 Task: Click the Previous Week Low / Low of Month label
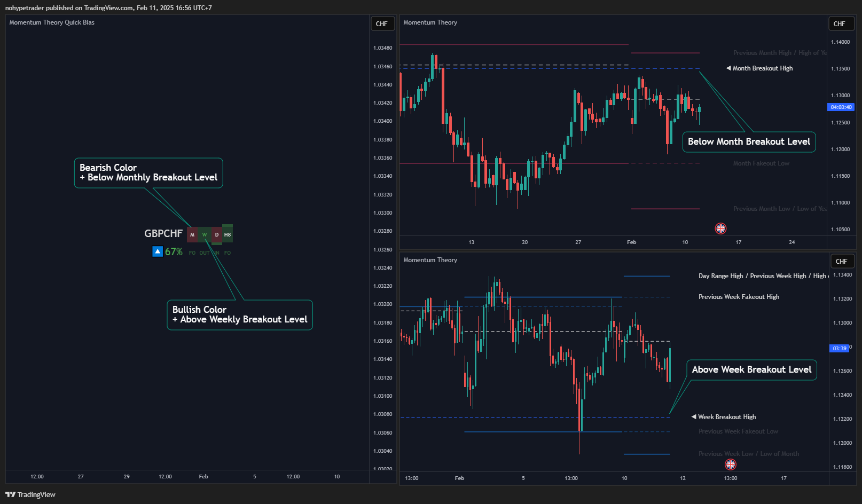pos(749,454)
